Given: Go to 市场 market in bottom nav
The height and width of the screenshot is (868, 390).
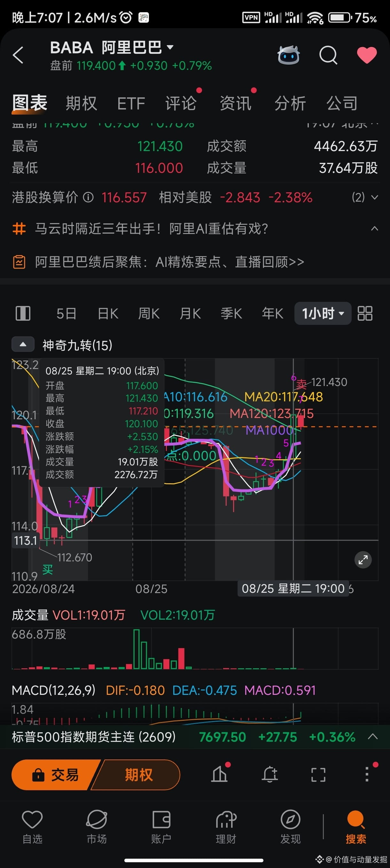Looking at the screenshot, I should pos(97,827).
